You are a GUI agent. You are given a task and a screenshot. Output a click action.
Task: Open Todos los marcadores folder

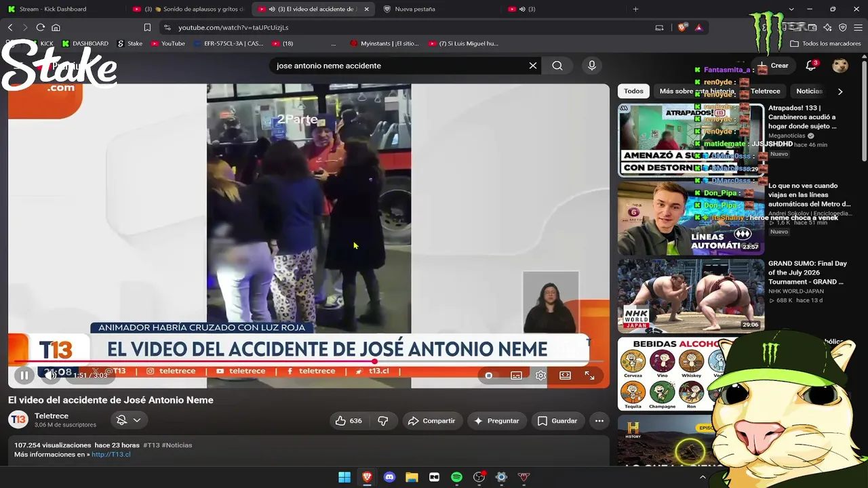tap(826, 43)
